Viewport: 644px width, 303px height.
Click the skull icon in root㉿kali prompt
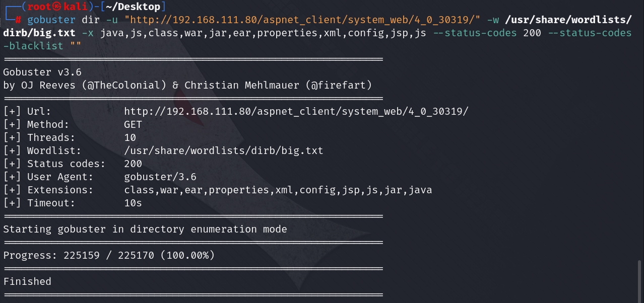(x=58, y=7)
